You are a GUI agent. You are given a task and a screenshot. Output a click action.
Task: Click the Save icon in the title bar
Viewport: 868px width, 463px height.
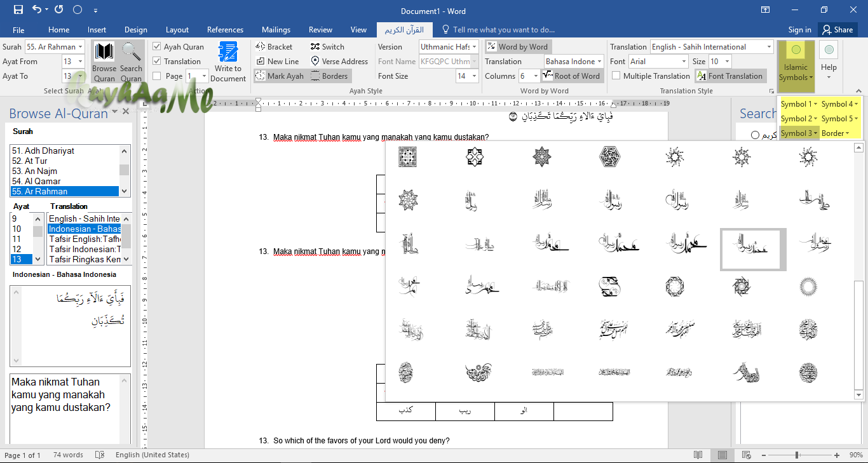click(18, 10)
